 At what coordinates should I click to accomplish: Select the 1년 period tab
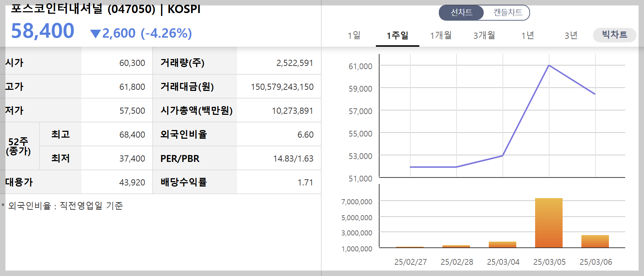tap(528, 35)
